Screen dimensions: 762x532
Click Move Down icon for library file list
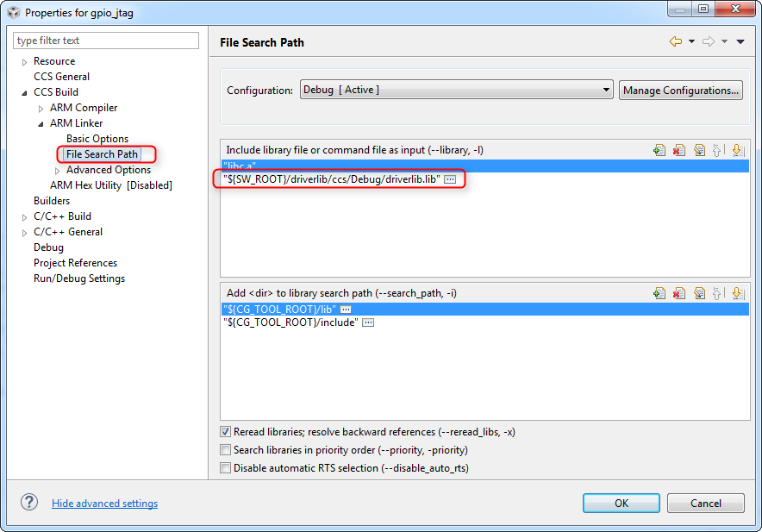[x=737, y=150]
